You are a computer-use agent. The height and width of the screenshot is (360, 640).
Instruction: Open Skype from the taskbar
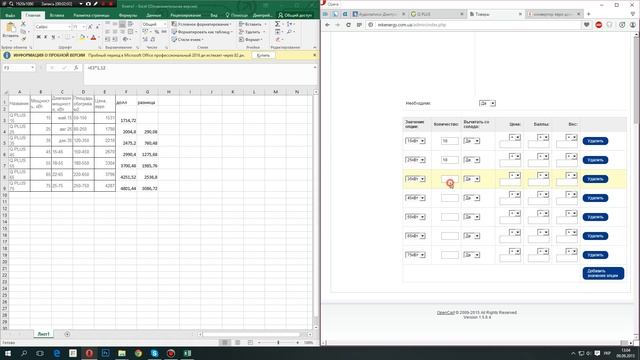[154, 353]
